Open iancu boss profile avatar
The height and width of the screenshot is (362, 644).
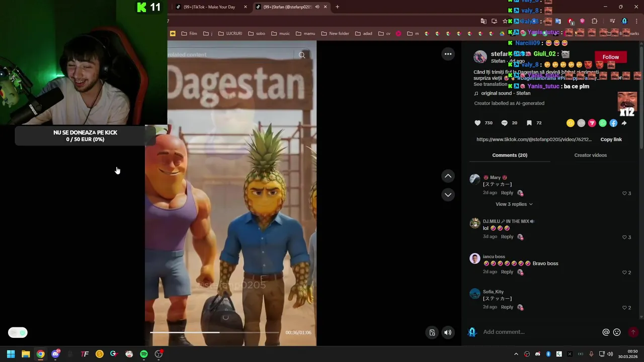pos(474,258)
